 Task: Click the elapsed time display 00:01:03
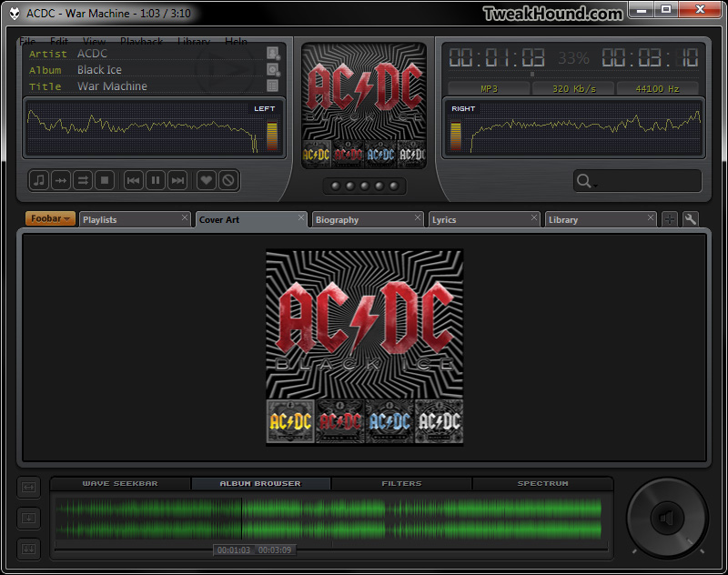tap(496, 58)
